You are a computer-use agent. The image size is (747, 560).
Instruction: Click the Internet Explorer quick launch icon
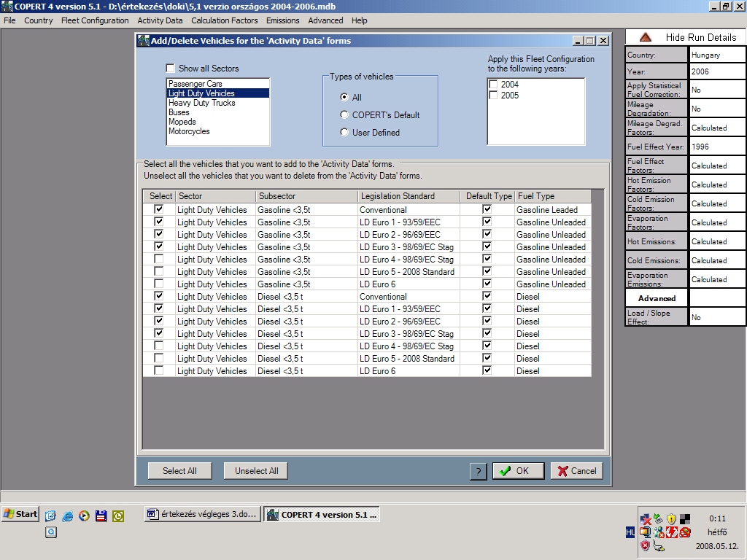68,516
